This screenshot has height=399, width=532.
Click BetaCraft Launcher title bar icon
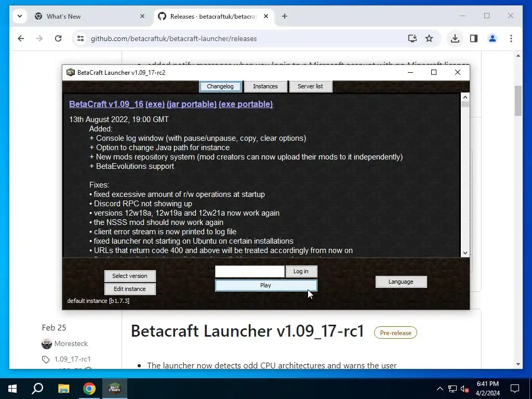[x=71, y=72]
